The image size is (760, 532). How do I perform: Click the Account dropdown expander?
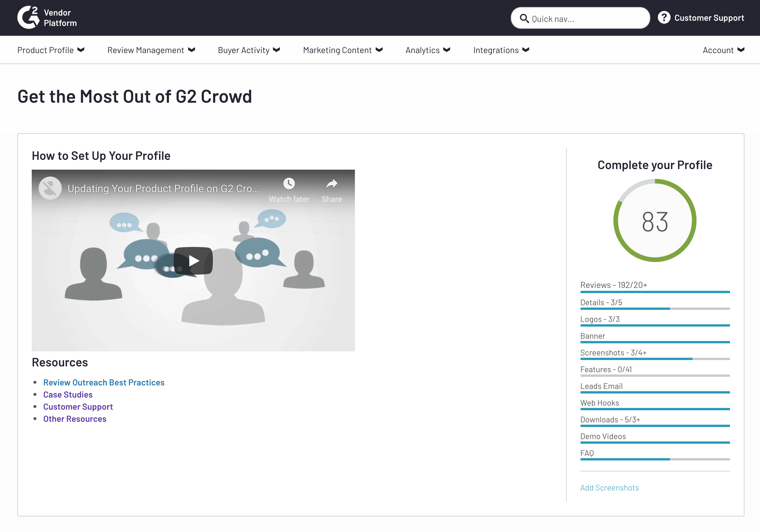(742, 50)
